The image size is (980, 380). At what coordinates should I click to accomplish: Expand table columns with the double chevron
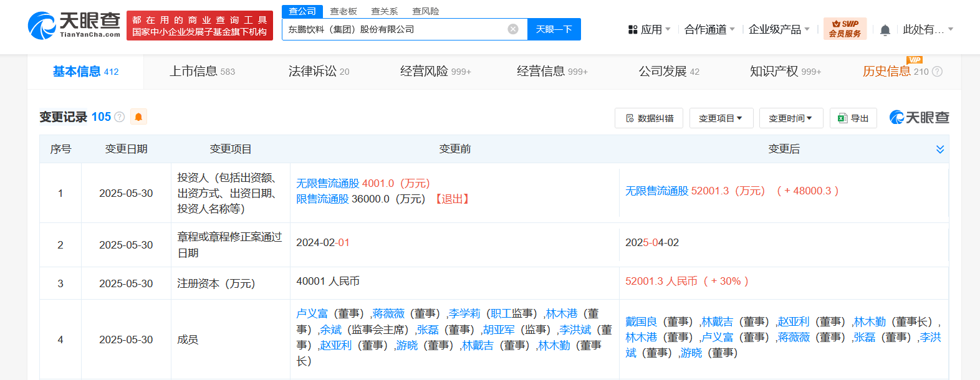[x=940, y=150]
